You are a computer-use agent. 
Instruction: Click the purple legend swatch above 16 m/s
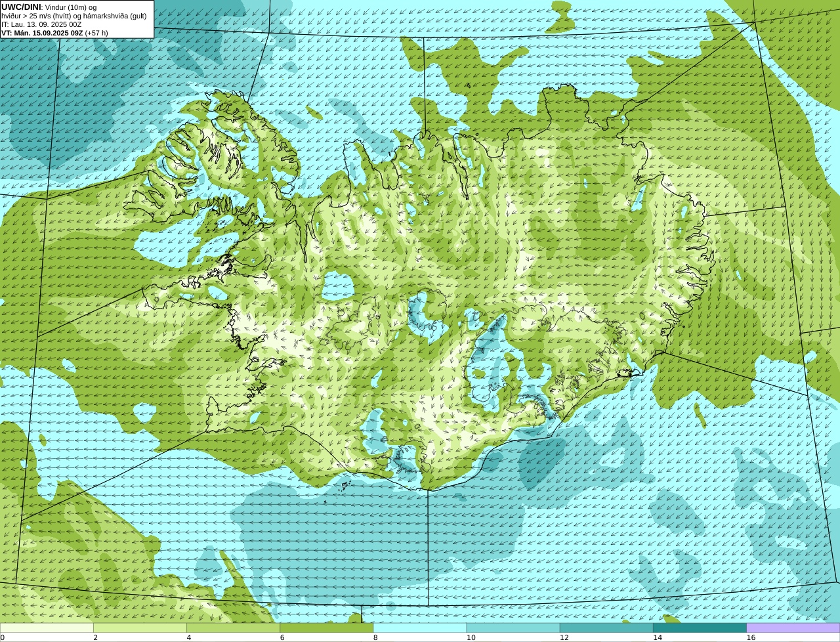[793, 628]
